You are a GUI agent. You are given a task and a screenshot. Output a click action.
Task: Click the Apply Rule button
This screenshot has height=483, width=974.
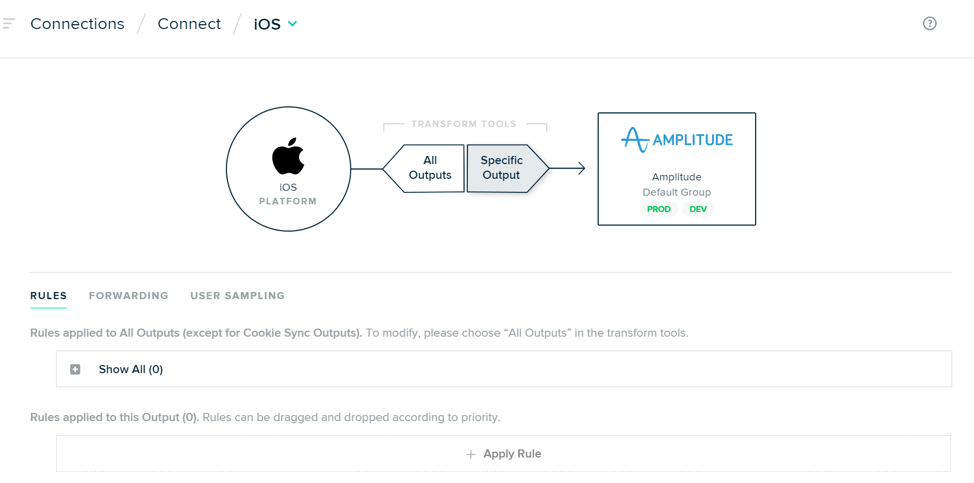point(503,454)
